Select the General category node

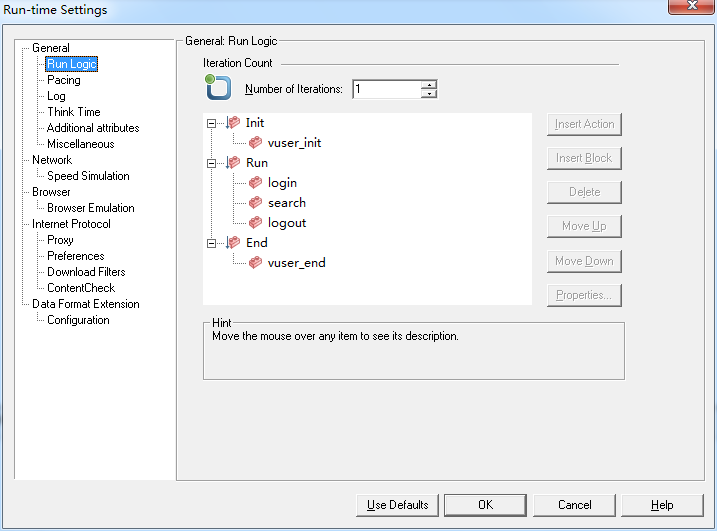(51, 48)
